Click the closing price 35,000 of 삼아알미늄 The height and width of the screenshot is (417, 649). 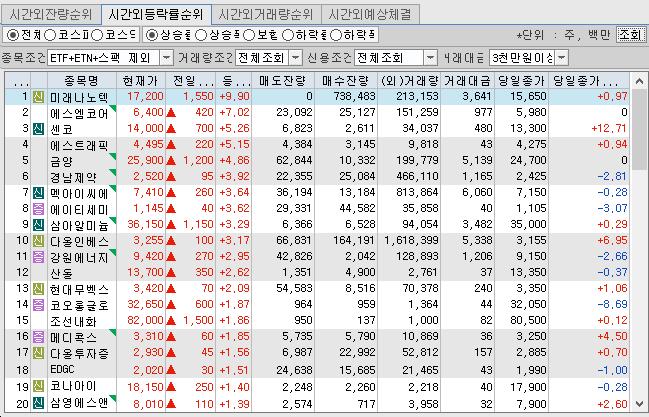pyautogui.click(x=528, y=224)
